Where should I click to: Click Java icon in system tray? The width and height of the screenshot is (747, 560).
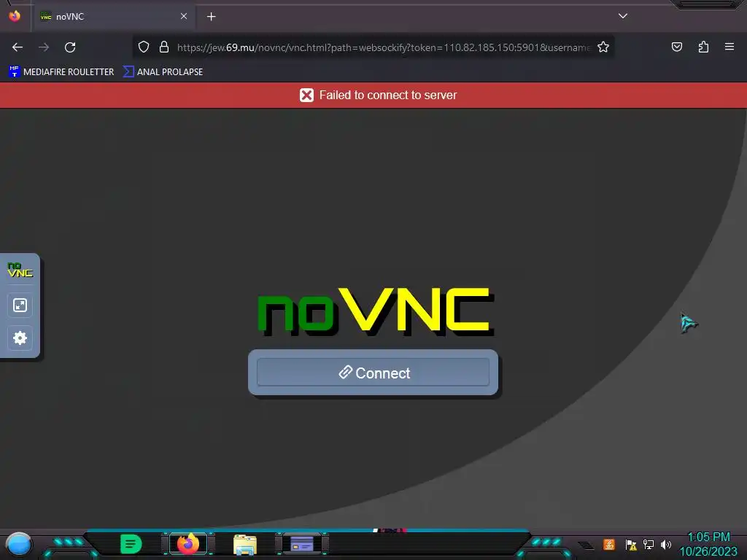(x=609, y=544)
